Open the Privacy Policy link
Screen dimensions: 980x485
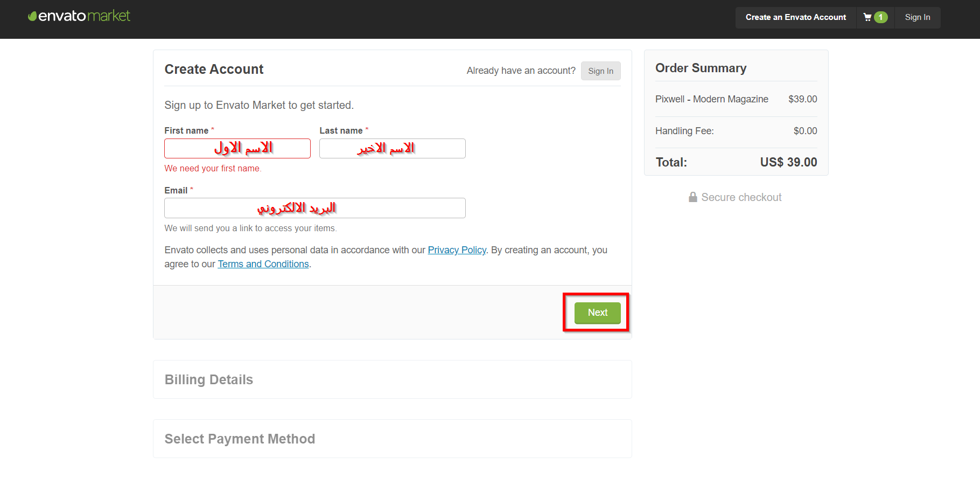(457, 250)
